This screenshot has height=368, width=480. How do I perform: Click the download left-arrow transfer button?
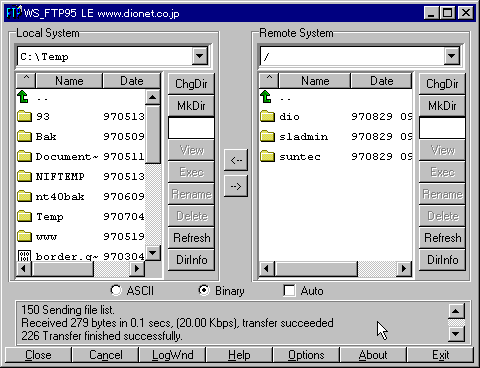tap(236, 160)
